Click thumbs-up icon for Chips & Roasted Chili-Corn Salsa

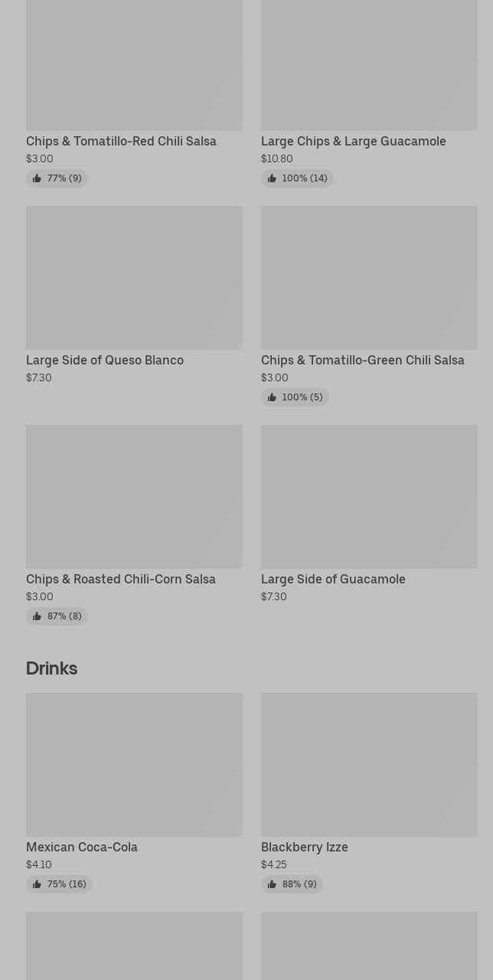click(37, 616)
